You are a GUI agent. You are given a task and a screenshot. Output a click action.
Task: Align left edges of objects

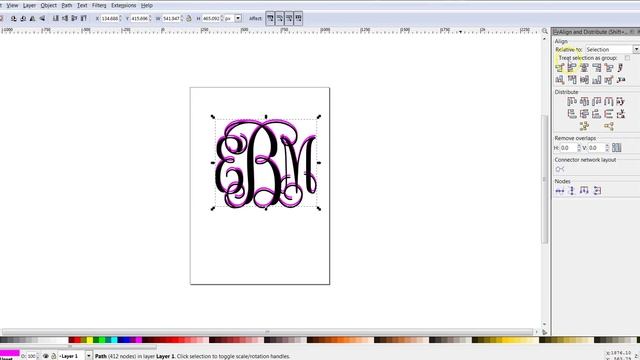click(572, 68)
